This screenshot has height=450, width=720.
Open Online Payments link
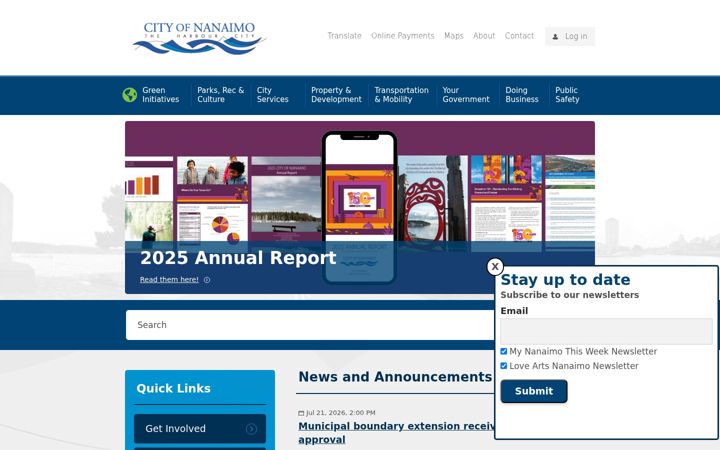tap(403, 36)
